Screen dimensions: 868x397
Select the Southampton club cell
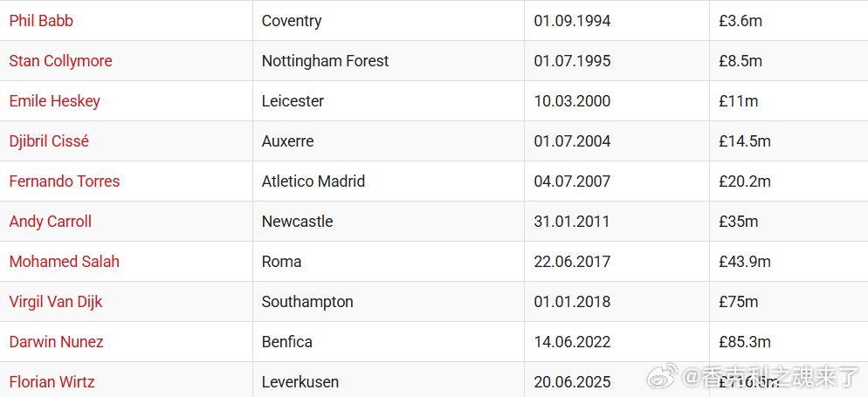pyautogui.click(x=389, y=302)
